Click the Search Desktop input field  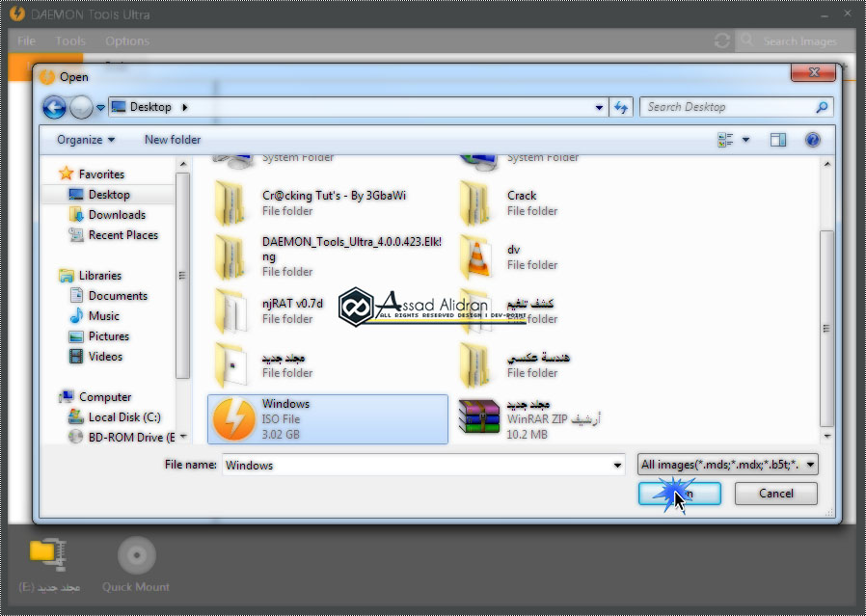click(x=736, y=107)
